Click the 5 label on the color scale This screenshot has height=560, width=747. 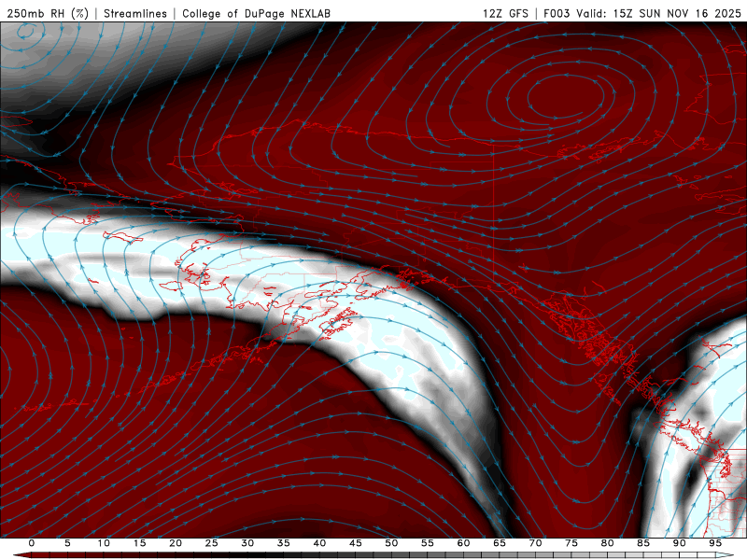point(67,543)
